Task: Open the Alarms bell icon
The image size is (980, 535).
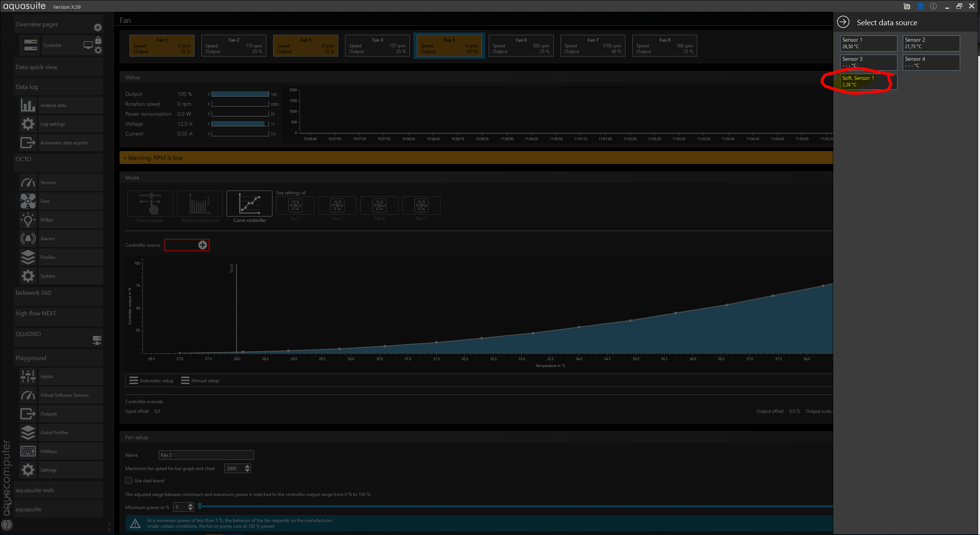Action: click(x=28, y=239)
